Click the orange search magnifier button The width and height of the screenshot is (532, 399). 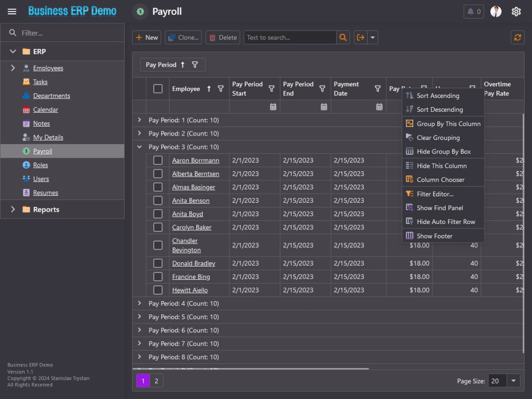(343, 37)
